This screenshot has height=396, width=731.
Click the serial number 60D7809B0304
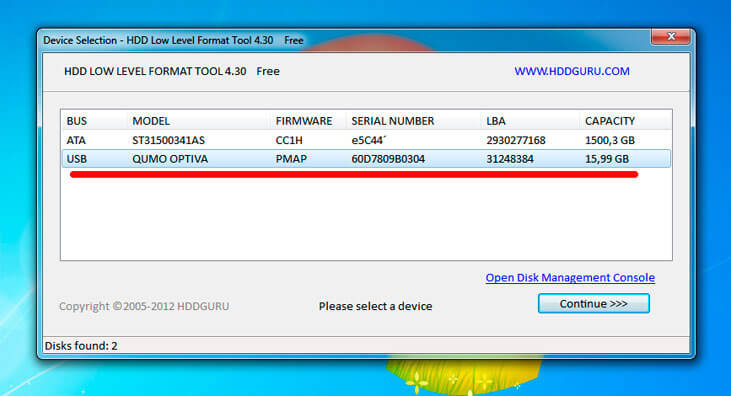(388, 159)
